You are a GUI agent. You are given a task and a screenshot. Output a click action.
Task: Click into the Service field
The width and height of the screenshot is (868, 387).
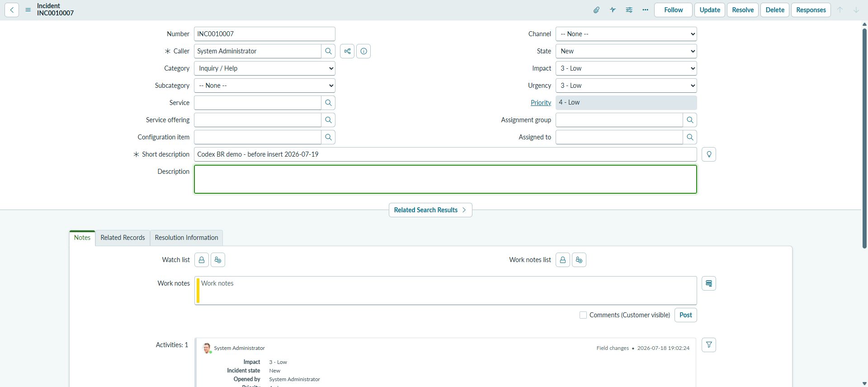(x=258, y=103)
